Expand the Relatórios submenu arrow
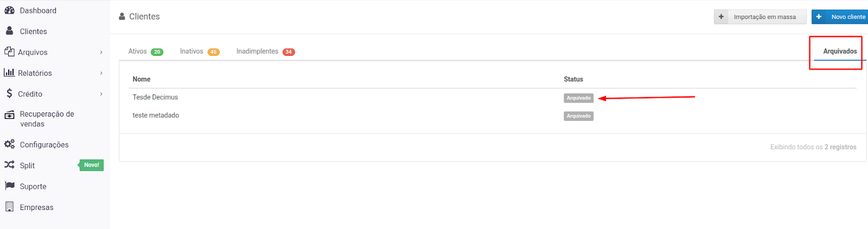868x229 pixels. (101, 73)
